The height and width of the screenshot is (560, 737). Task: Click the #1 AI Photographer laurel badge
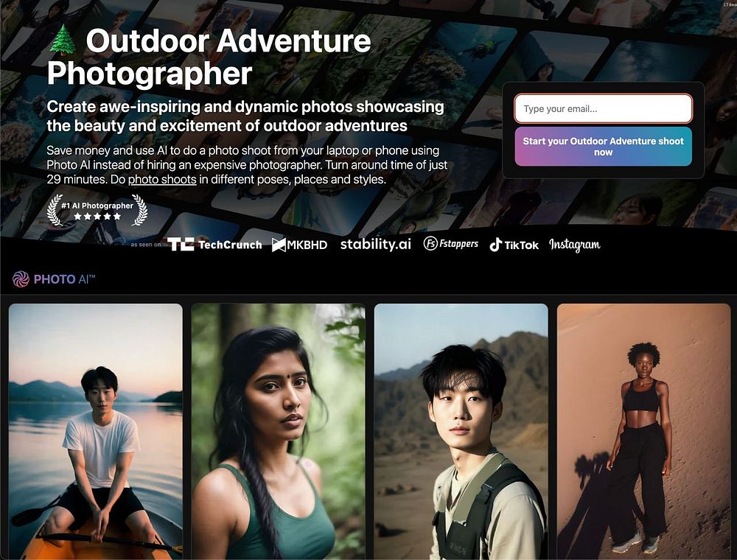97,210
